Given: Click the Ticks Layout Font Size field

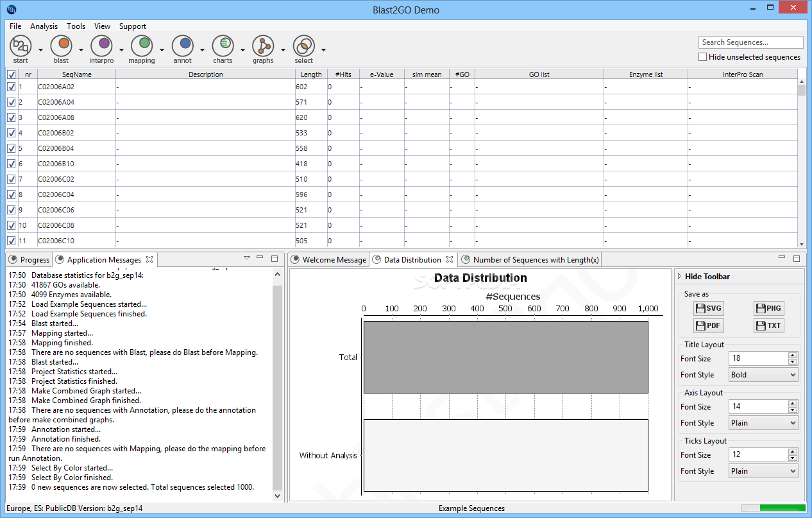Looking at the screenshot, I should click(758, 455).
